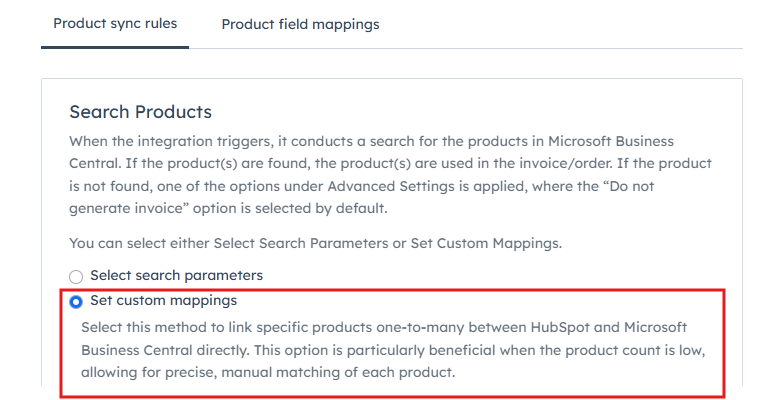Click the 'Select search parameters' label text
This screenshot has width=762, height=400.
[x=176, y=276]
